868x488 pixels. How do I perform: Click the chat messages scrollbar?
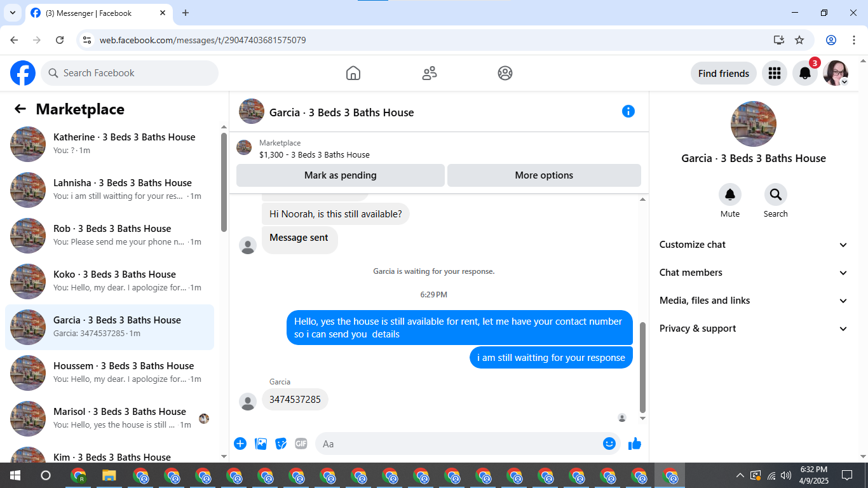[642, 367]
